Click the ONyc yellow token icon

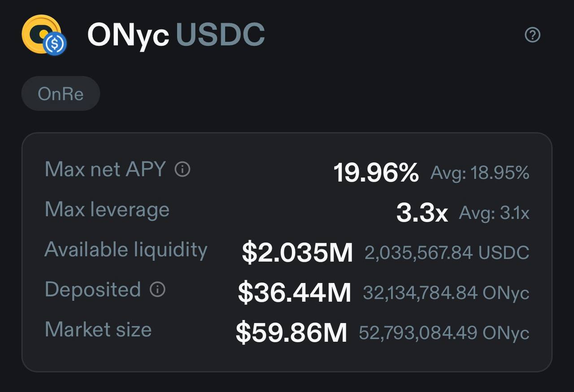[41, 34]
